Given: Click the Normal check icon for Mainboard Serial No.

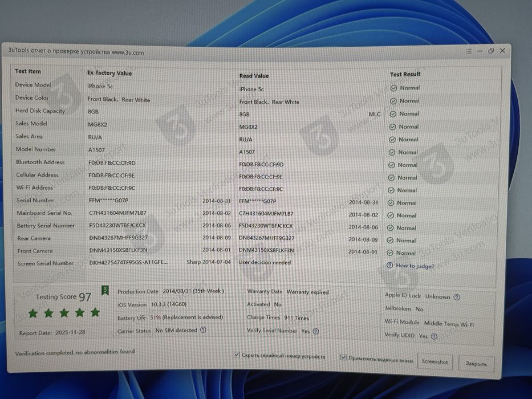Looking at the screenshot, I should (x=391, y=215).
